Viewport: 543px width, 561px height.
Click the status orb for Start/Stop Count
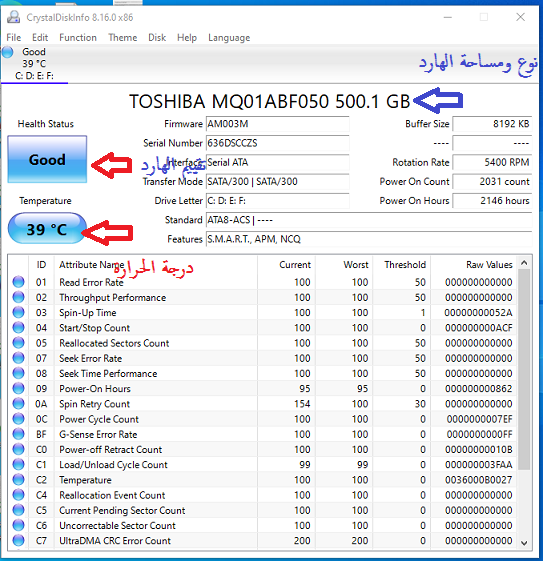[18, 327]
